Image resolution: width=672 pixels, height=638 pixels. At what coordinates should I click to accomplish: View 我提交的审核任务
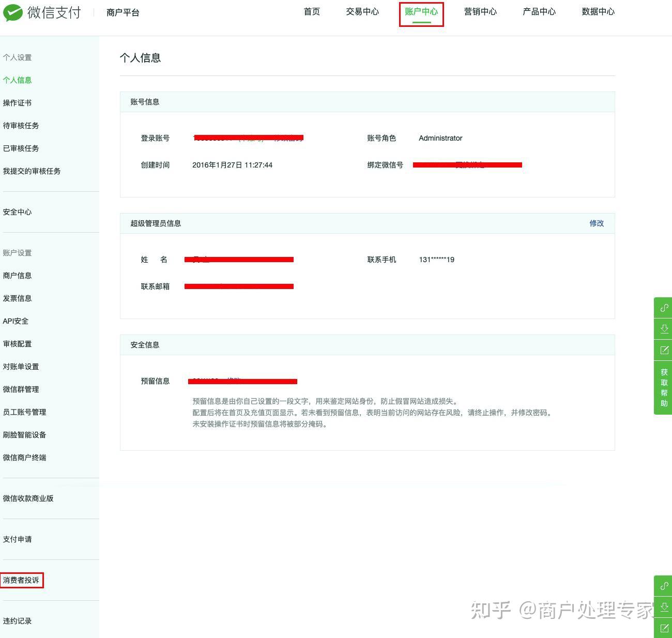32,171
